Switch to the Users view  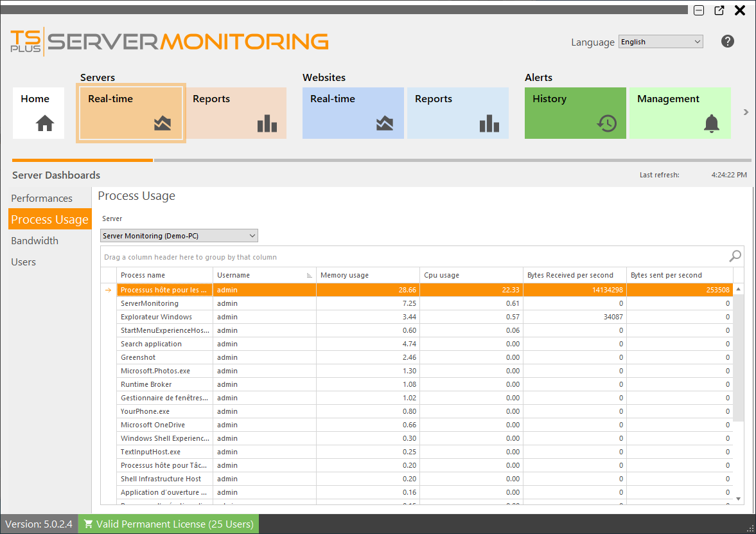24,262
